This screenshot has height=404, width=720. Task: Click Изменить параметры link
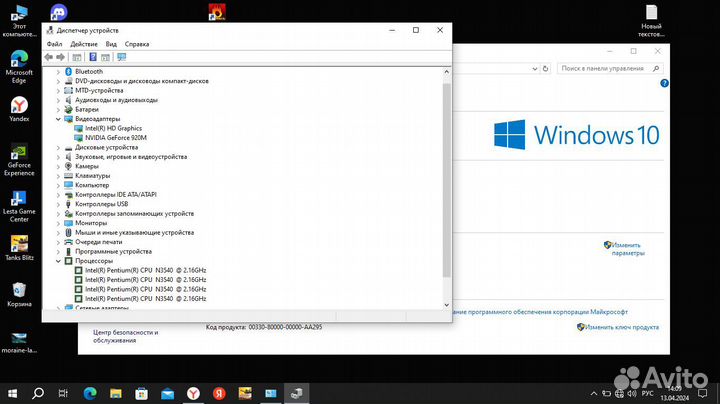pyautogui.click(x=626, y=248)
